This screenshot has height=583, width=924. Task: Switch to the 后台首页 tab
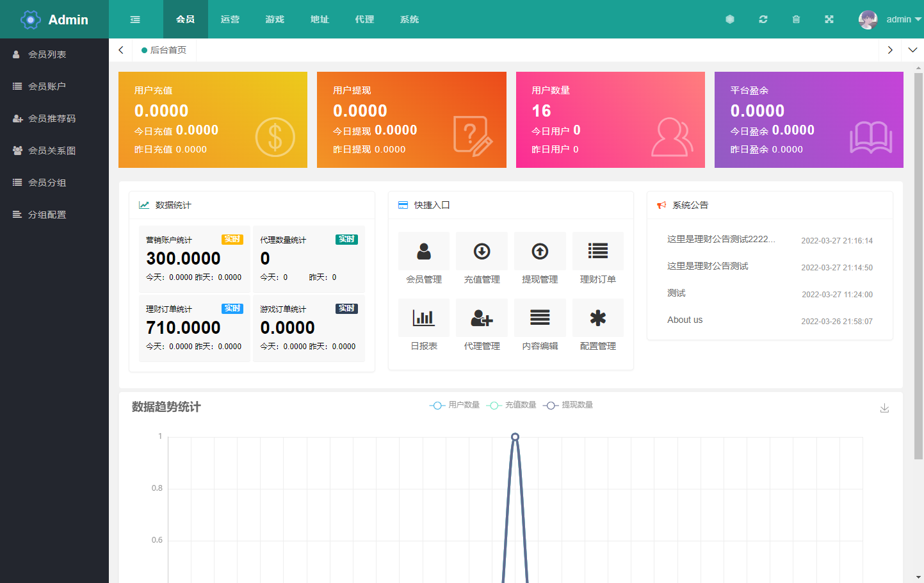click(165, 50)
